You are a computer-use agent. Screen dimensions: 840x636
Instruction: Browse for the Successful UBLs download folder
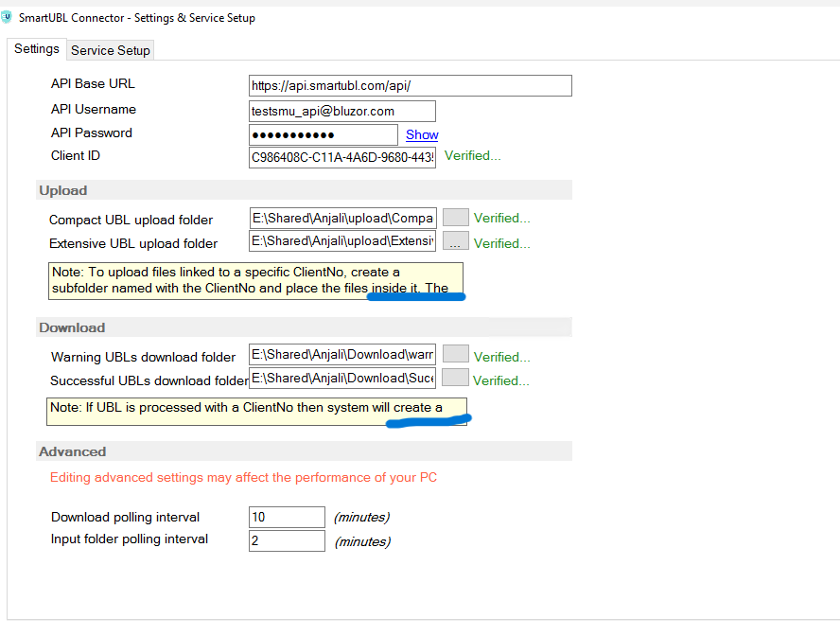(x=456, y=379)
